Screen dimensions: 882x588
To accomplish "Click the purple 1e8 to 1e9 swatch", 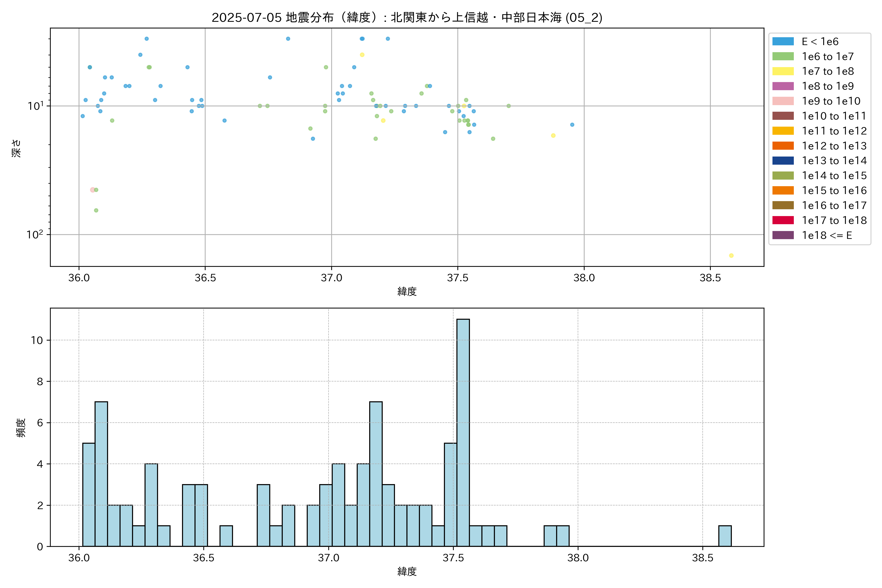I will (783, 86).
